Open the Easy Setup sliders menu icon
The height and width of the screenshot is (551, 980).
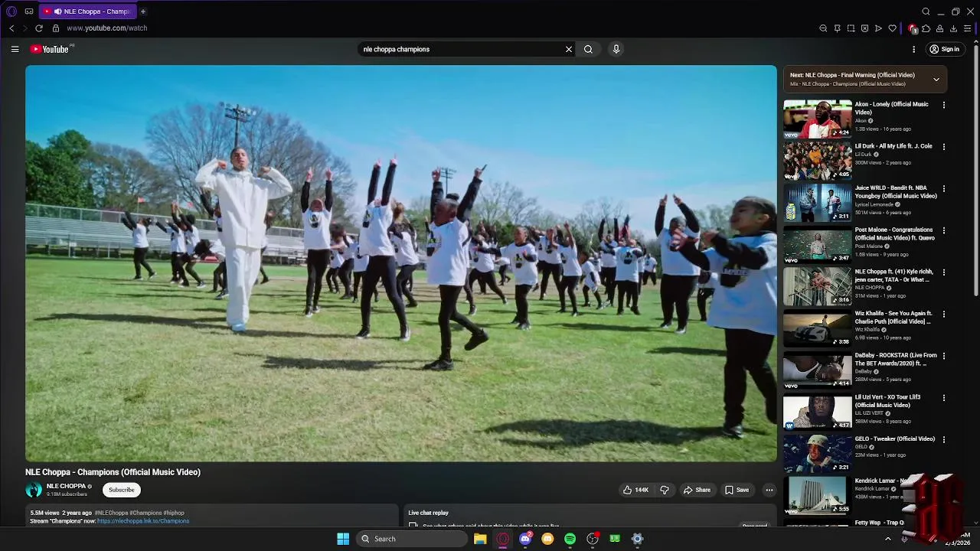[968, 28]
